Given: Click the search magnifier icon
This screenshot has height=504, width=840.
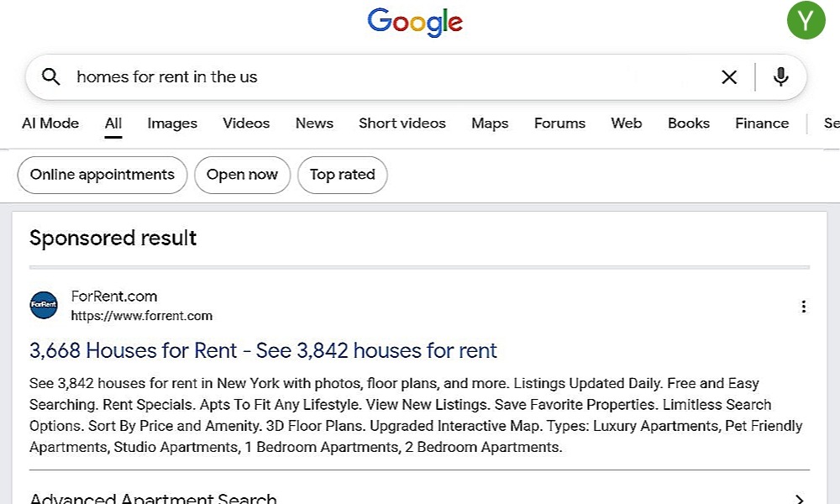Looking at the screenshot, I should (51, 77).
